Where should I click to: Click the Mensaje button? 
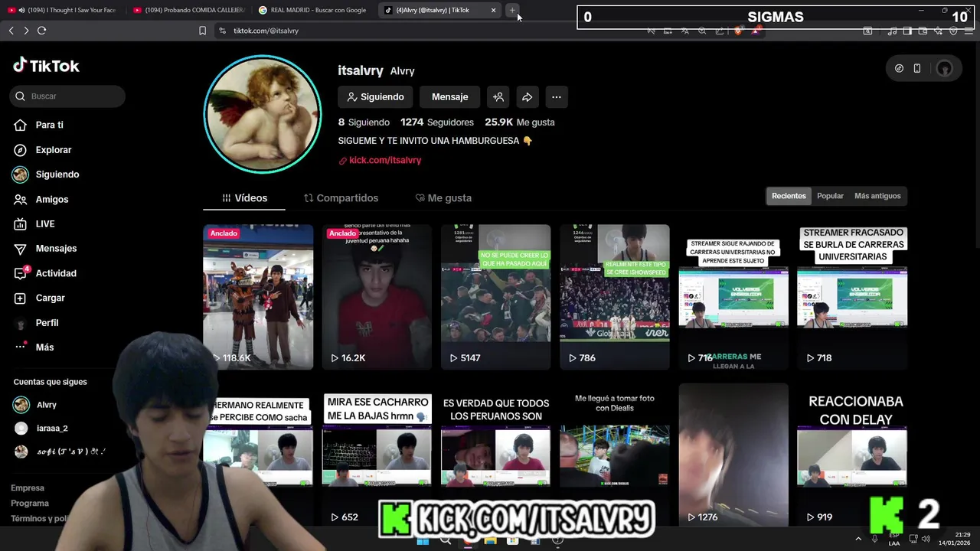click(449, 97)
